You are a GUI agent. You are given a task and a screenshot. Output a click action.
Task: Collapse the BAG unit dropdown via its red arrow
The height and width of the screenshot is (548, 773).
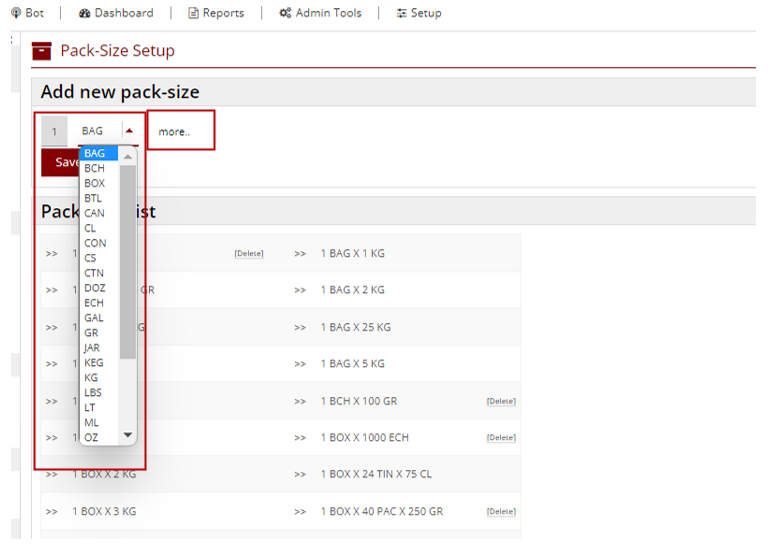(x=129, y=131)
